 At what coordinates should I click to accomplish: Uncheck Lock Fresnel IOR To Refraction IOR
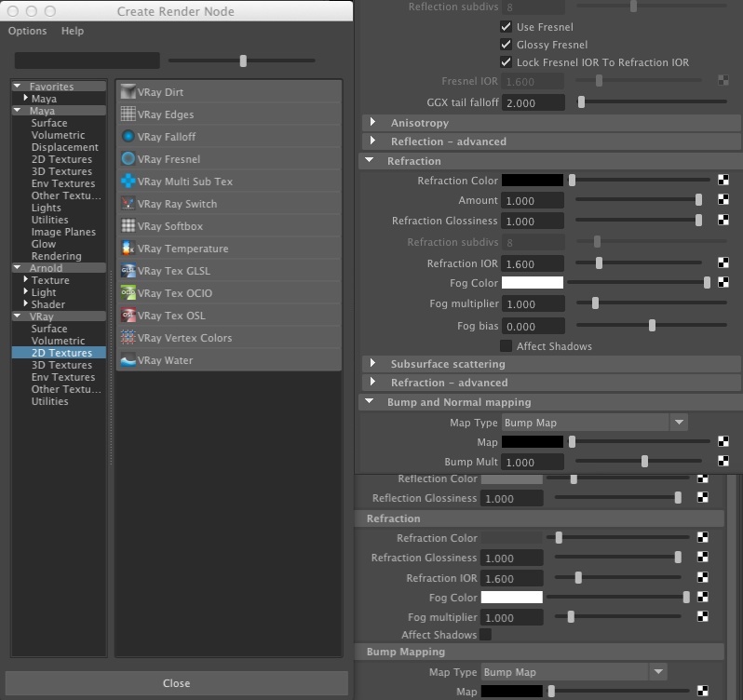[x=507, y=62]
